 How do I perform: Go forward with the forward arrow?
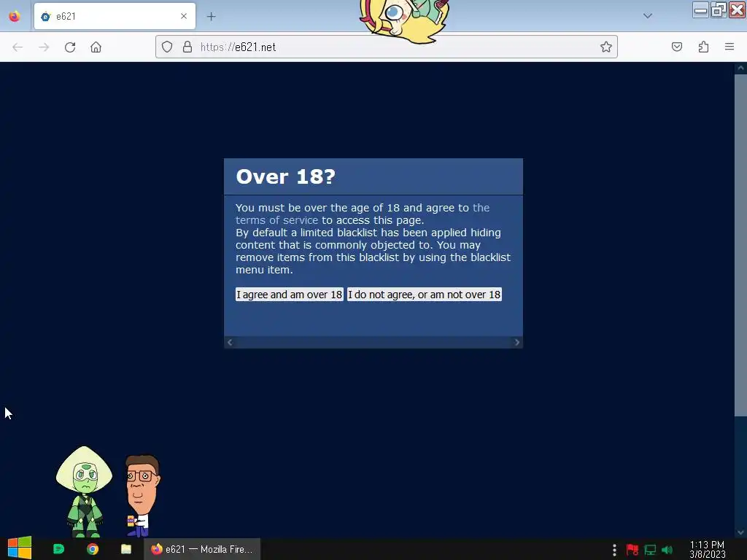pos(44,47)
